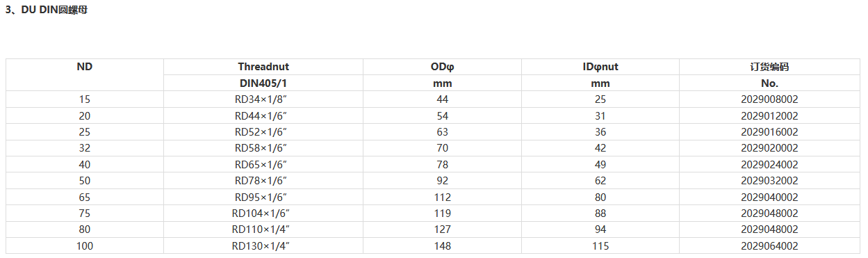Click order number 2029008002

click(769, 99)
